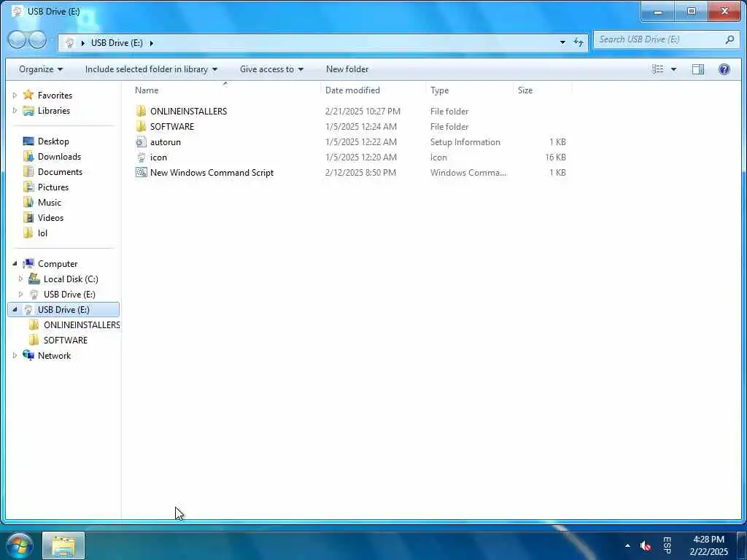The height and width of the screenshot is (560, 747).
Task: Collapse the selected USB Drive (E:) node
Action: (15, 309)
